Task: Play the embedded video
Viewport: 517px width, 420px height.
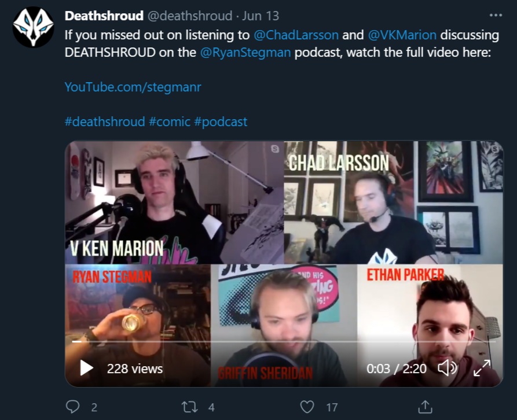Action: (x=86, y=368)
